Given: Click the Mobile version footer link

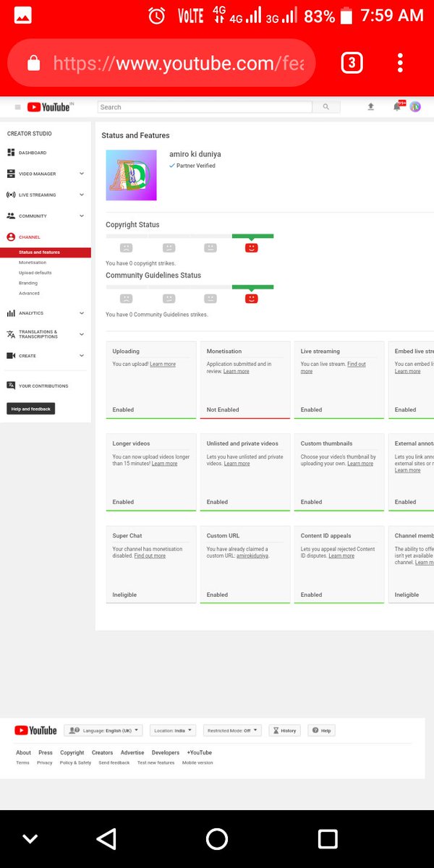Looking at the screenshot, I should pyautogui.click(x=197, y=762).
